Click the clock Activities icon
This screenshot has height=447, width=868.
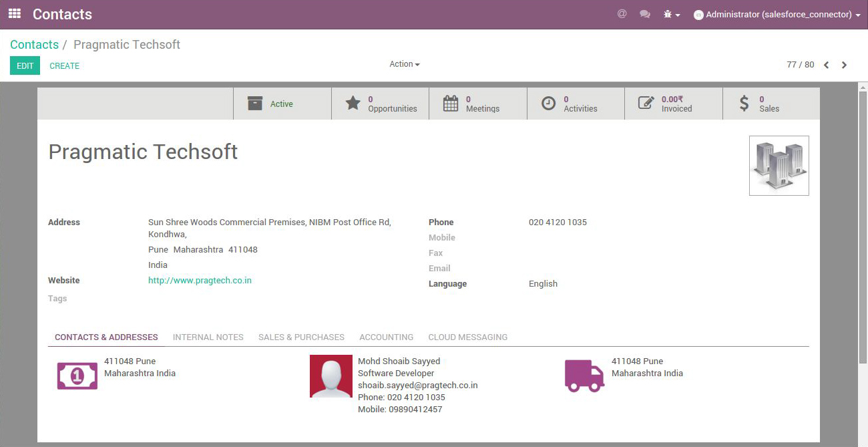(x=548, y=104)
